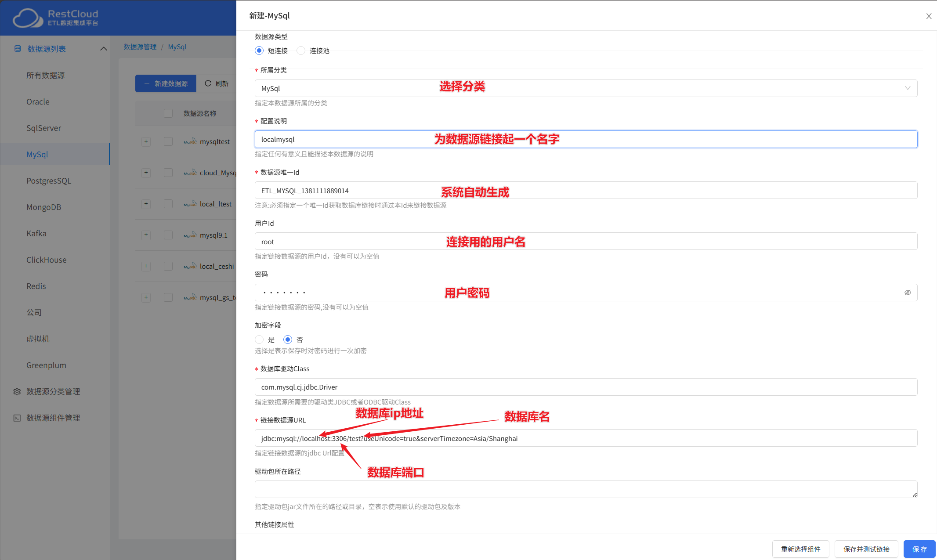This screenshot has width=937, height=560.
Task: Open the 所属分类 dropdown
Action: click(586, 88)
